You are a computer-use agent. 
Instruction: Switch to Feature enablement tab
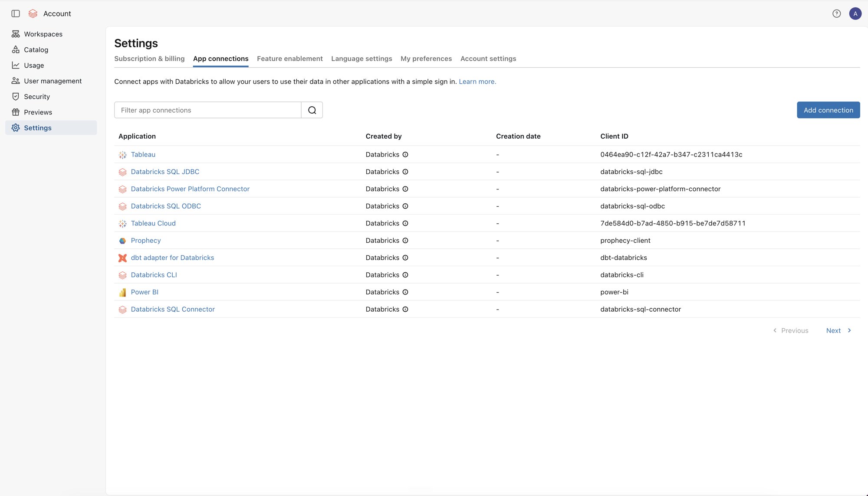coord(290,59)
